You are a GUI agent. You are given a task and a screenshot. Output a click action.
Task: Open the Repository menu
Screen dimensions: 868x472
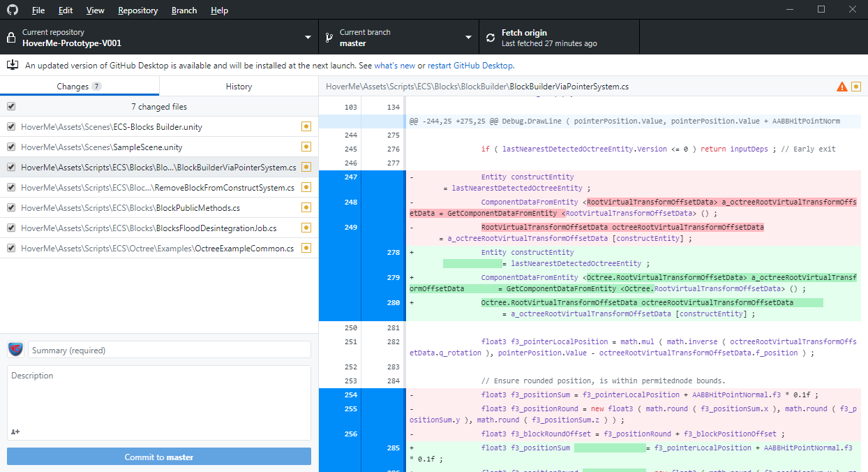137,10
